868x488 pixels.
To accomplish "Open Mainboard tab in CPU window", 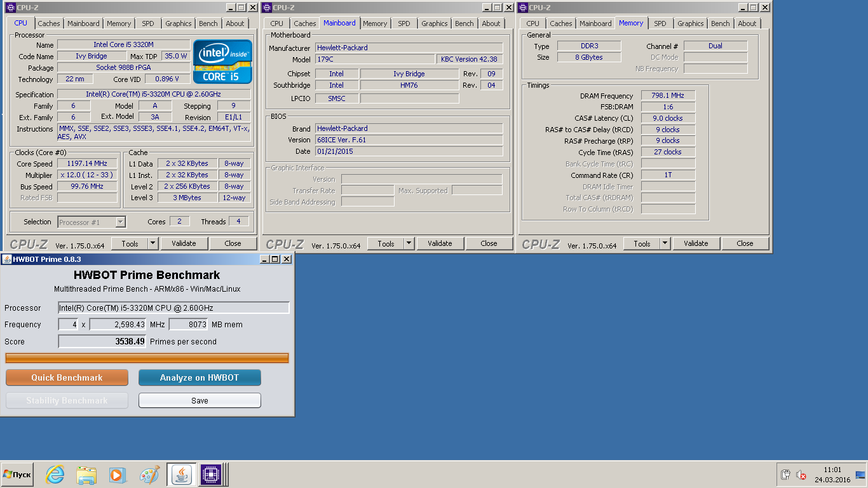I will coord(83,24).
